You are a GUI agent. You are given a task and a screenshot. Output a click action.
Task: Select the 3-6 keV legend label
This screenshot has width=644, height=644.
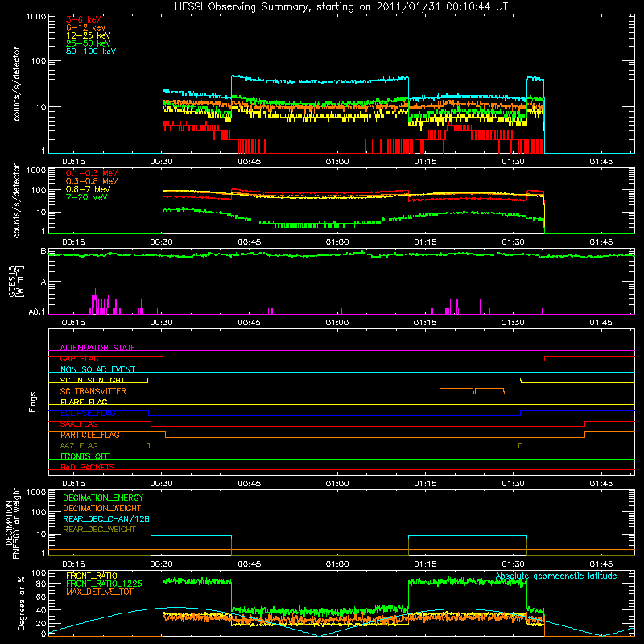tap(84, 19)
